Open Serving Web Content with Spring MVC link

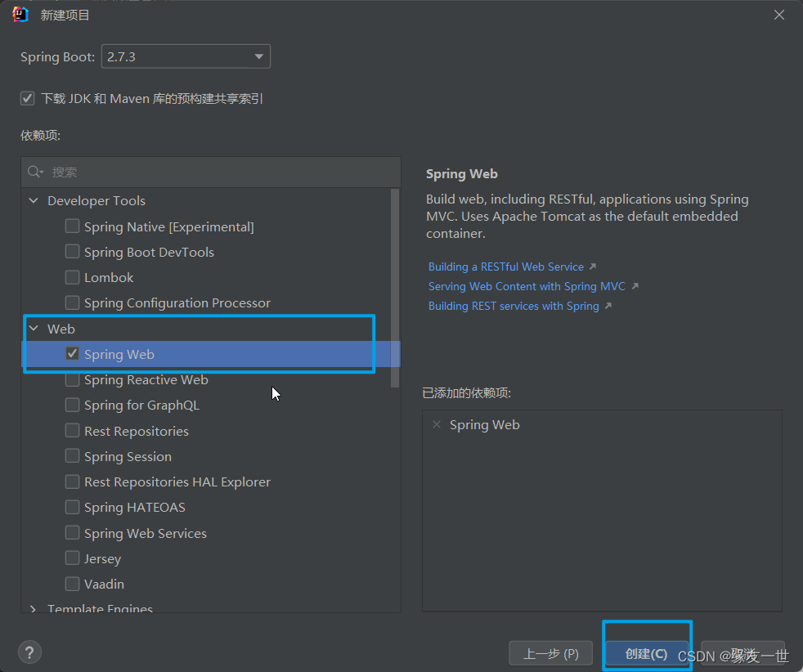coord(527,286)
